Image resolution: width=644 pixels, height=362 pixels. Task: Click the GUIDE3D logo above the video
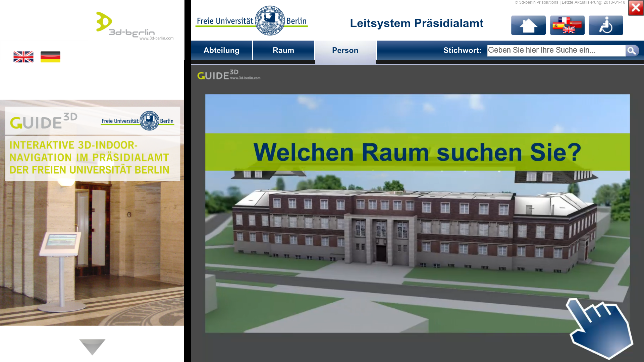click(229, 75)
